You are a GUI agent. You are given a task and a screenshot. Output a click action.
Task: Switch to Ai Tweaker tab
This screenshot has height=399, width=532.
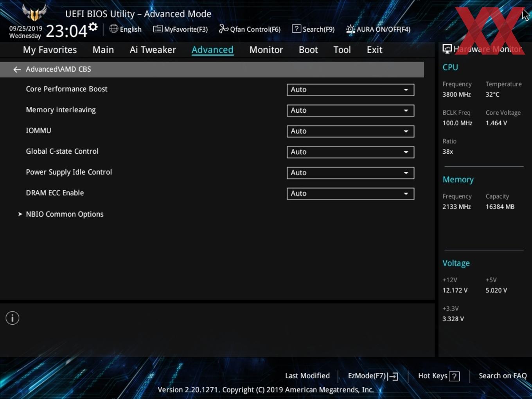(153, 50)
